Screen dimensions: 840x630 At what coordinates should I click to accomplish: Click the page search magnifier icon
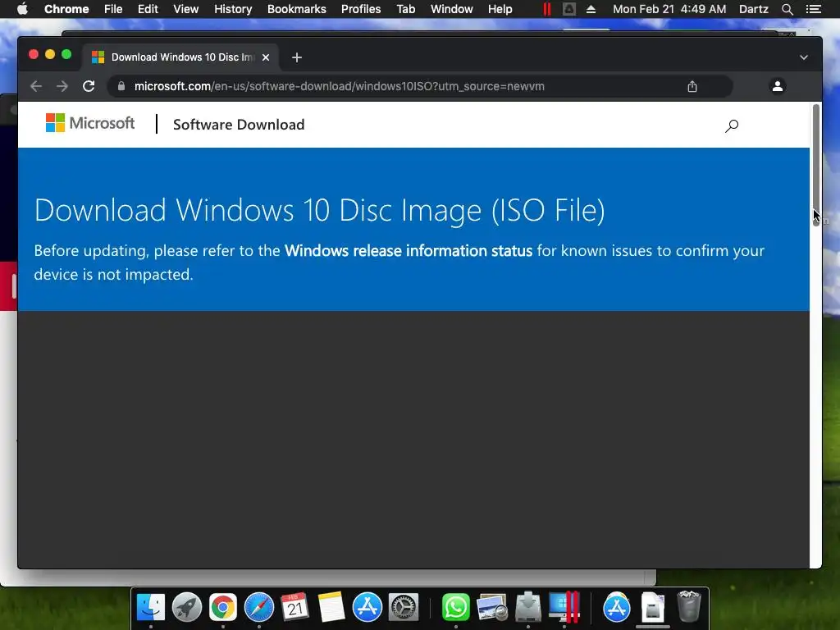(x=732, y=126)
